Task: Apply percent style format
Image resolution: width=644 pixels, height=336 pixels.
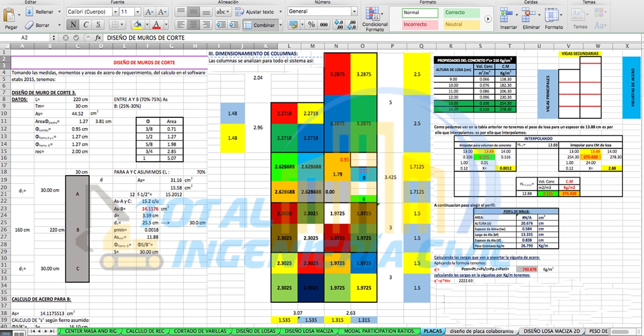Action: tap(311, 25)
